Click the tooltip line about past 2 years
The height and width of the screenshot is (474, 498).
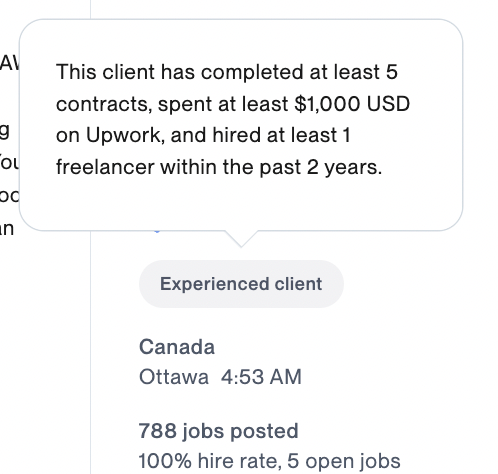pyautogui.click(x=219, y=167)
